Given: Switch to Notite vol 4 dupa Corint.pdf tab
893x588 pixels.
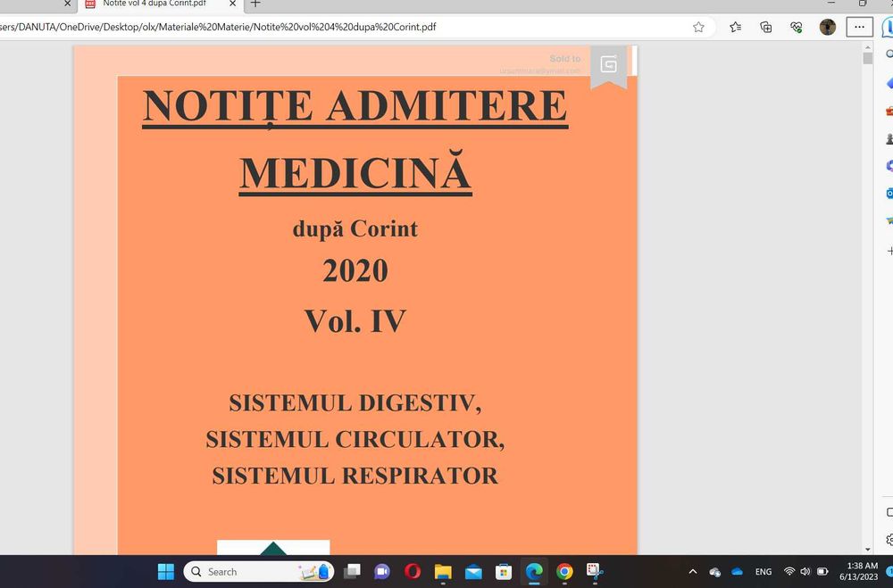Looking at the screenshot, I should (x=154, y=4).
